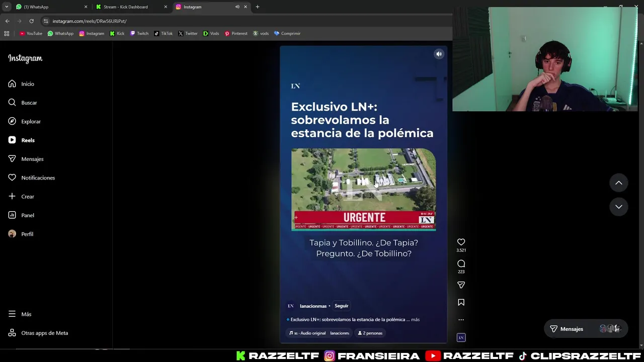Close the WhatsApp tab
This screenshot has height=362, width=644.
tap(86, 7)
